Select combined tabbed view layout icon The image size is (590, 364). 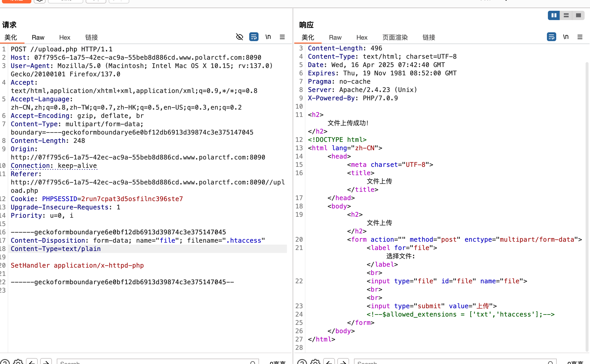[578, 15]
